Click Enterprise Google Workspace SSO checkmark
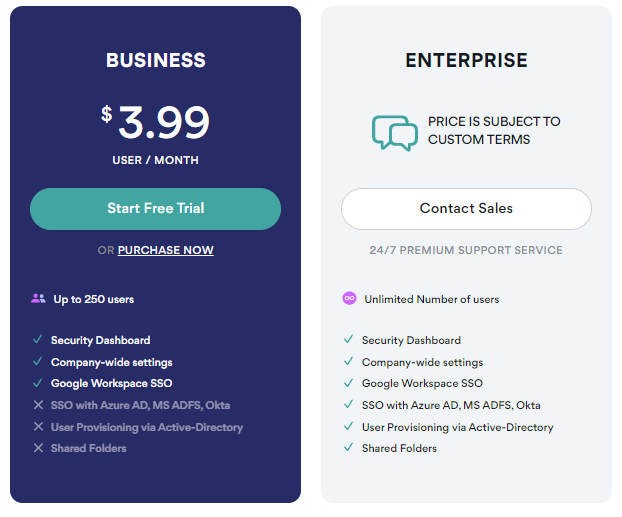The height and width of the screenshot is (517, 622). pyautogui.click(x=348, y=382)
